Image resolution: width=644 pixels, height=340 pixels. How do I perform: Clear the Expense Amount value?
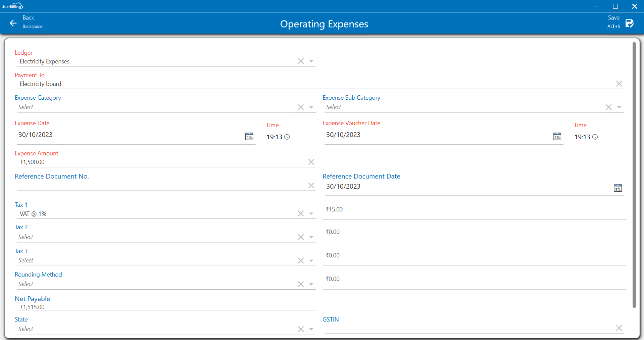tap(311, 162)
